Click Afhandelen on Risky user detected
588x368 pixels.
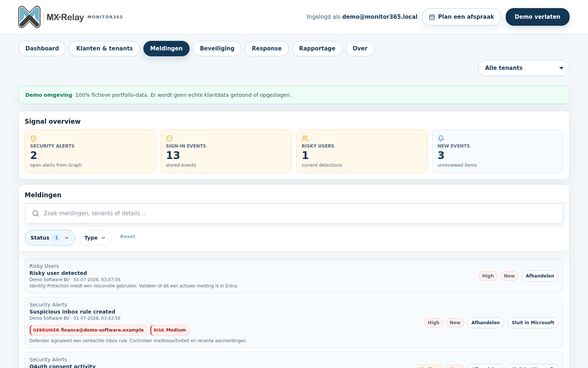pos(540,276)
